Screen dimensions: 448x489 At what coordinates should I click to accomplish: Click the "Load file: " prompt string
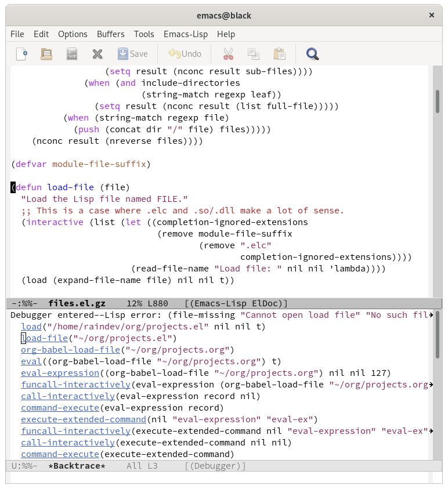point(248,269)
